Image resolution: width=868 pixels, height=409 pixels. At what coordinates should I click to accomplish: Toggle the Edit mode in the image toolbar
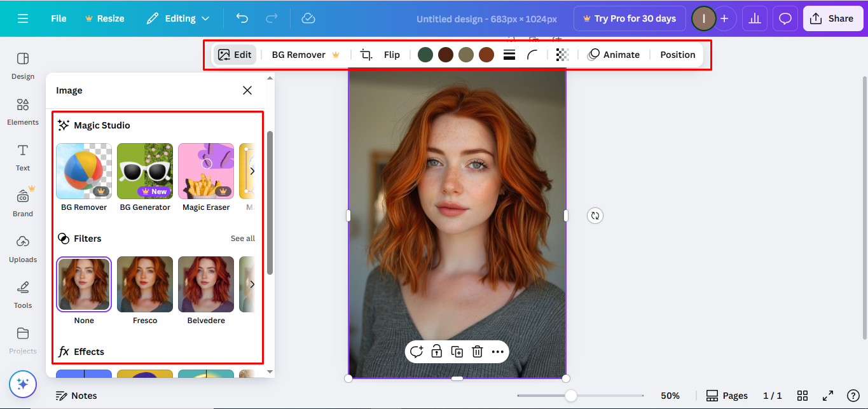pos(234,55)
